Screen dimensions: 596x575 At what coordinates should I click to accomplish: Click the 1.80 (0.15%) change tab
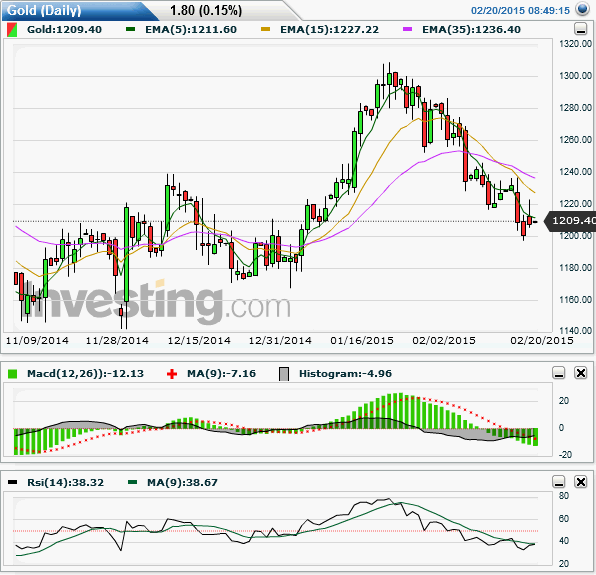206,10
